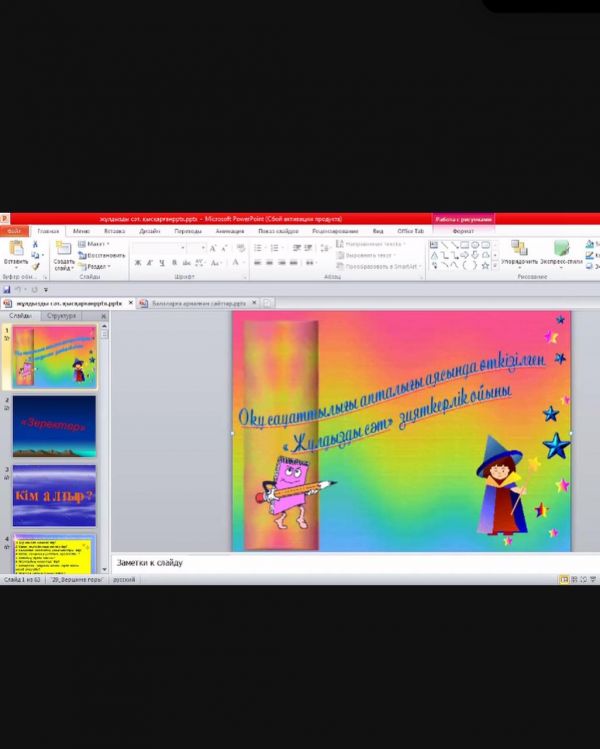Toggle underline text formatting
Image resolution: width=600 pixels, height=749 pixels.
tap(161, 263)
